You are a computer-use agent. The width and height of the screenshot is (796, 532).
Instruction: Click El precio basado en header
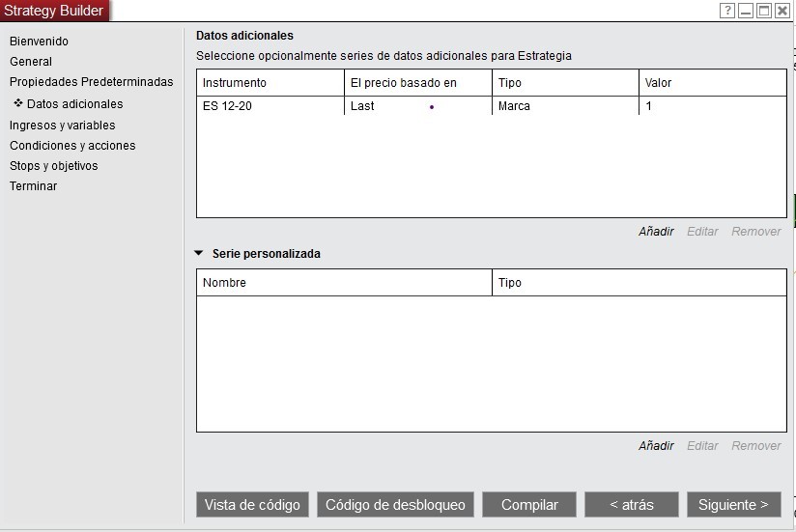(x=417, y=83)
